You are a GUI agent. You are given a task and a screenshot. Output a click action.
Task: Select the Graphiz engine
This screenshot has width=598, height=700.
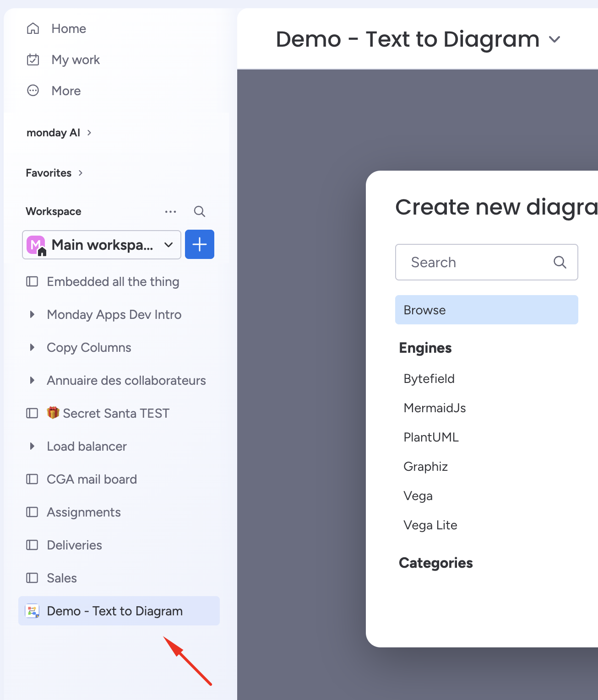click(426, 467)
